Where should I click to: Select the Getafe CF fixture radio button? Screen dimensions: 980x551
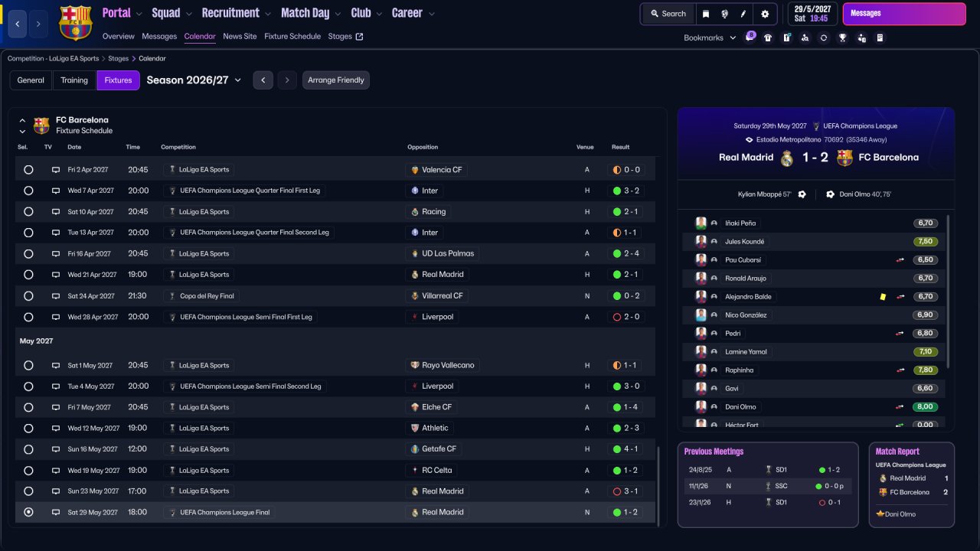tap(28, 449)
